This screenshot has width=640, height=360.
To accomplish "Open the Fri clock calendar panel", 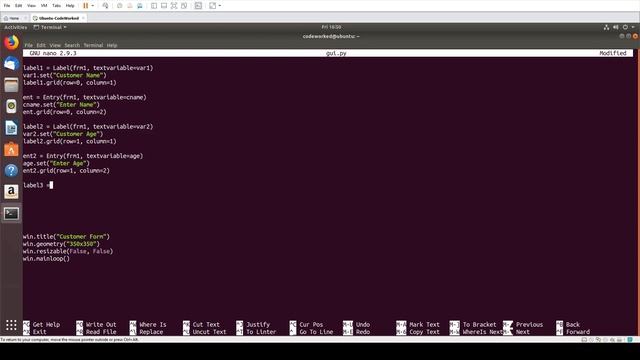I will click(x=331, y=27).
